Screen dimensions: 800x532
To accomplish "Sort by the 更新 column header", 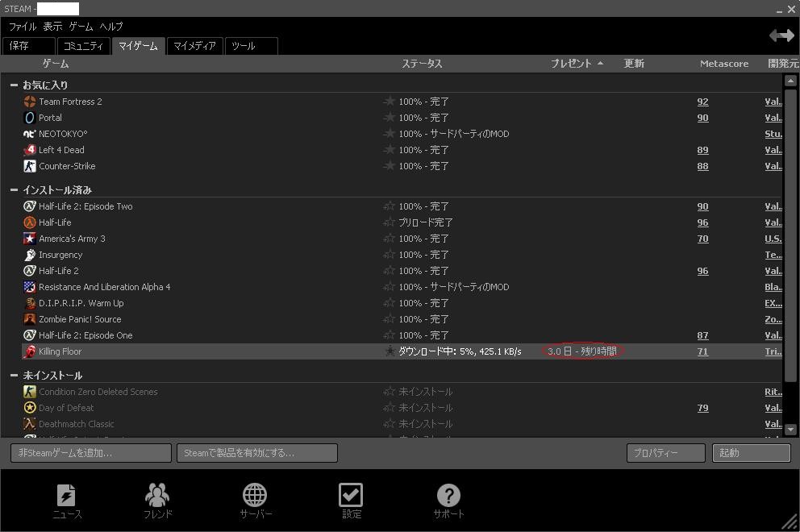I will [634, 63].
